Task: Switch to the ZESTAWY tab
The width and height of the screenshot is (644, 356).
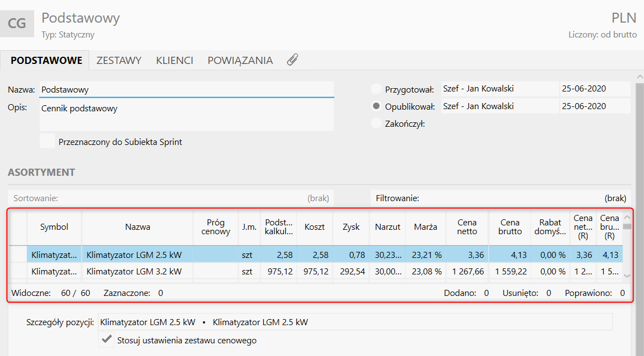Action: click(x=119, y=61)
